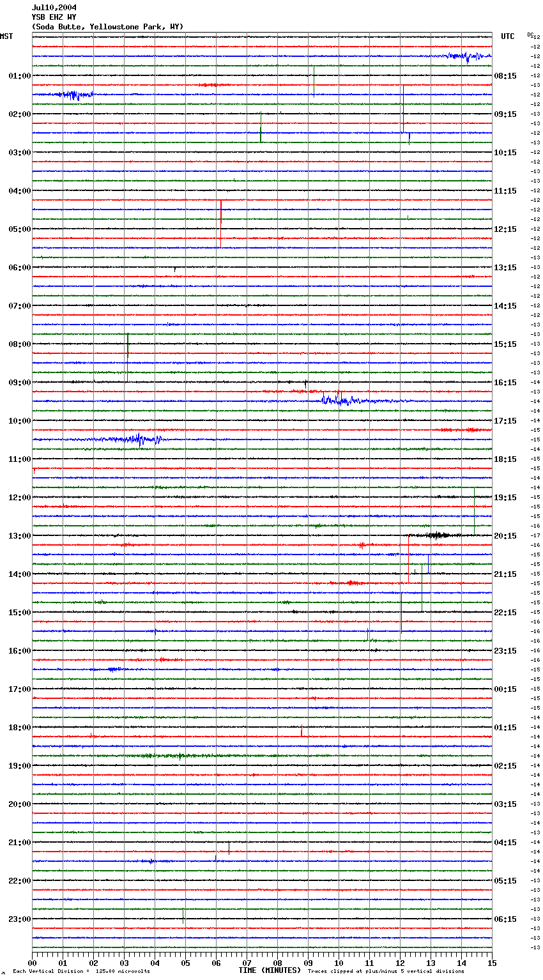Screen dimensions: 543x980
Task: Click the 07:00 MST time label
Action: coord(20,306)
